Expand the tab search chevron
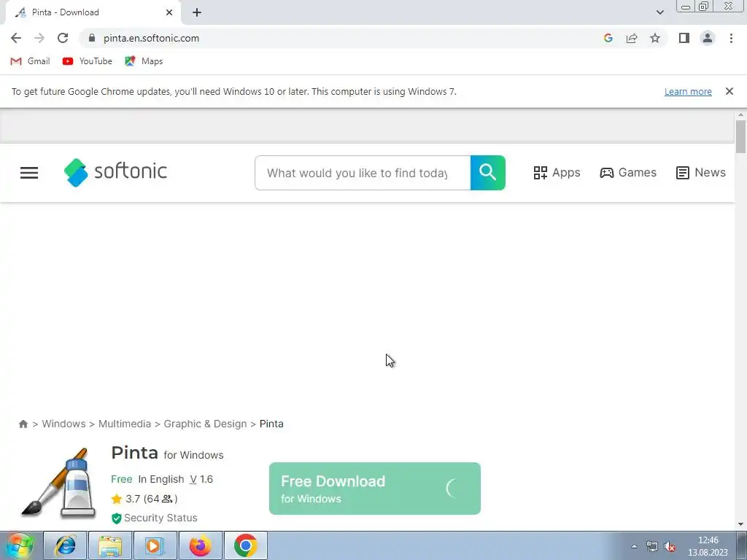747x560 pixels. pos(659,12)
